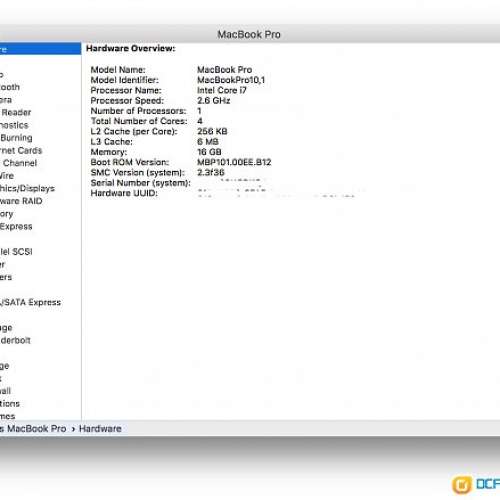Select the Intel Core i7 value
This screenshot has width=500, height=500.
[222, 90]
